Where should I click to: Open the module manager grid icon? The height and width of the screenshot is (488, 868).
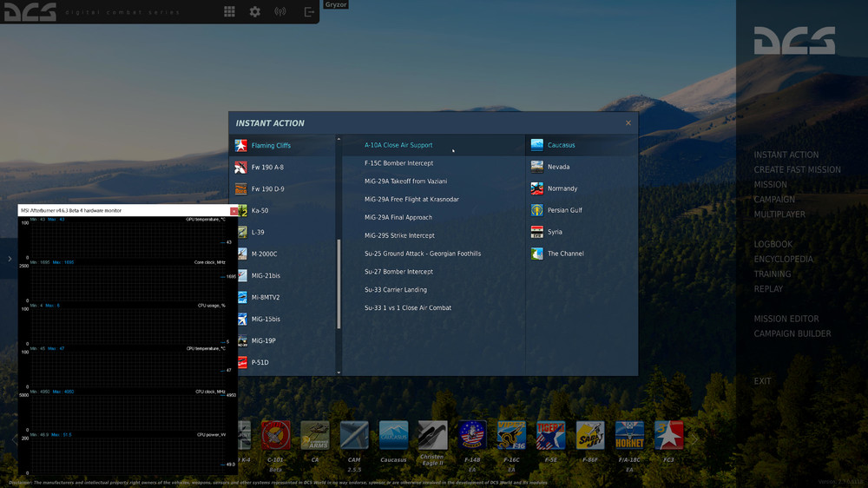coord(229,11)
